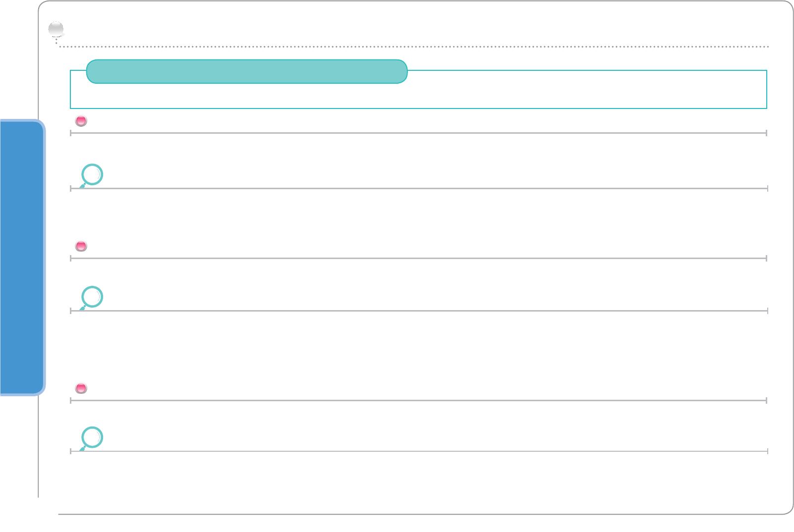Click the third pink bullet icon

click(x=81, y=388)
